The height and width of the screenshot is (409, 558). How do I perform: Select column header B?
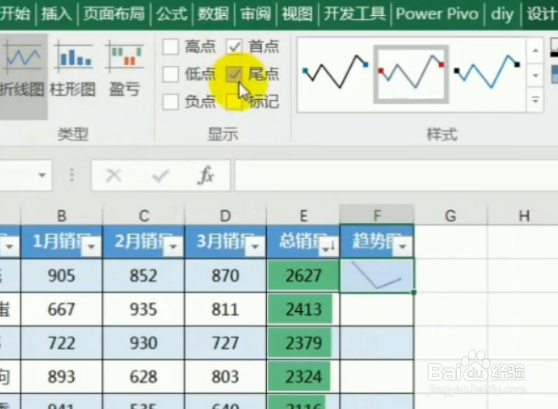pyautogui.click(x=62, y=215)
